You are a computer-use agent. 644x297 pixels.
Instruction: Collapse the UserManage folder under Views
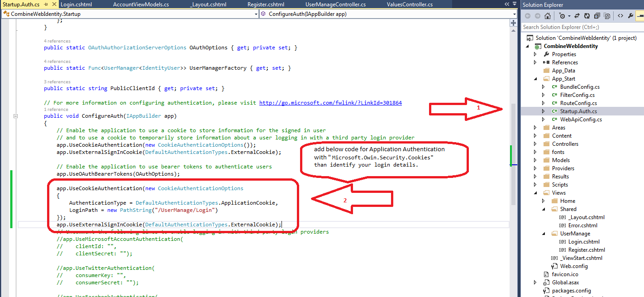coord(544,234)
